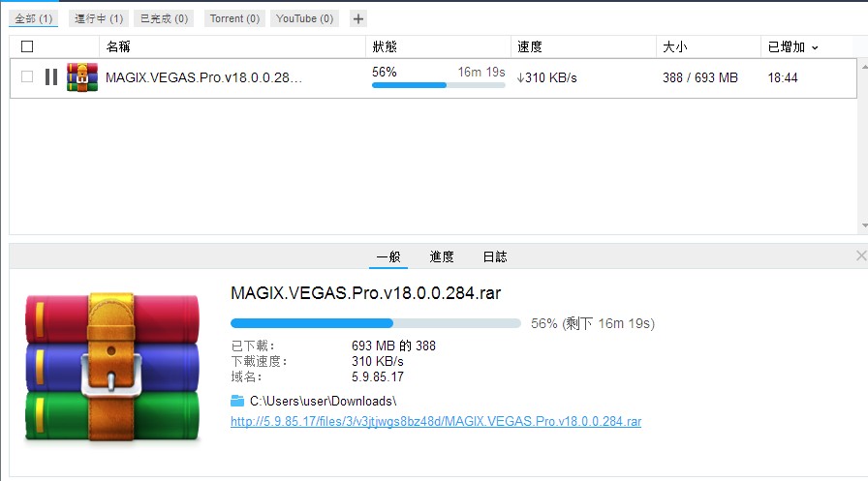Filter by 運行中 (1) downloads
This screenshot has width=868, height=481.
coord(99,18)
